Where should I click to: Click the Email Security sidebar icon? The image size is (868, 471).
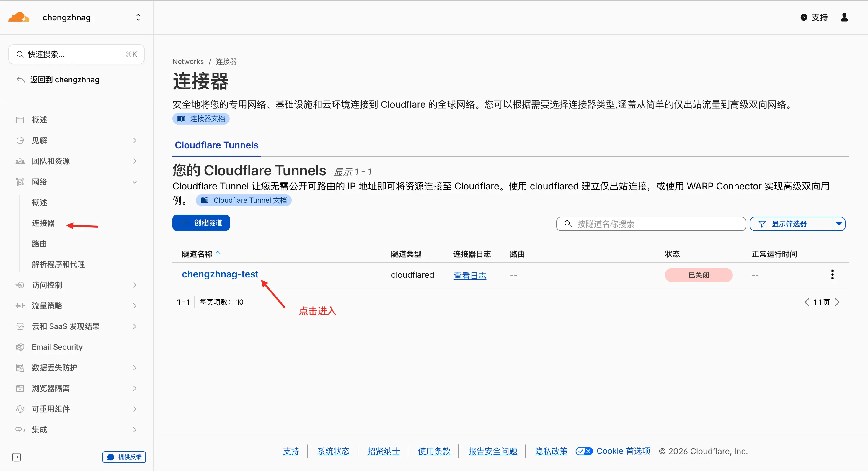coord(20,347)
